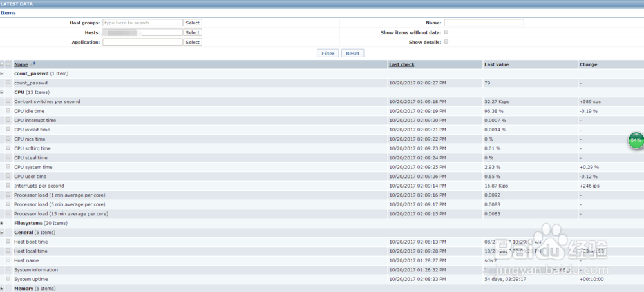The height and width of the screenshot is (292, 644).
Task: Collapse the count_passwd group
Action: point(2,73)
